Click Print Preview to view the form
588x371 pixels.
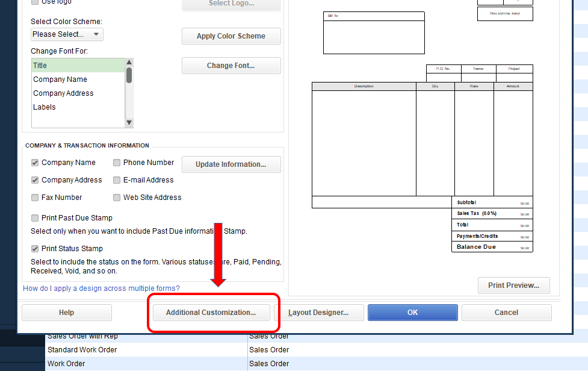pyautogui.click(x=513, y=285)
